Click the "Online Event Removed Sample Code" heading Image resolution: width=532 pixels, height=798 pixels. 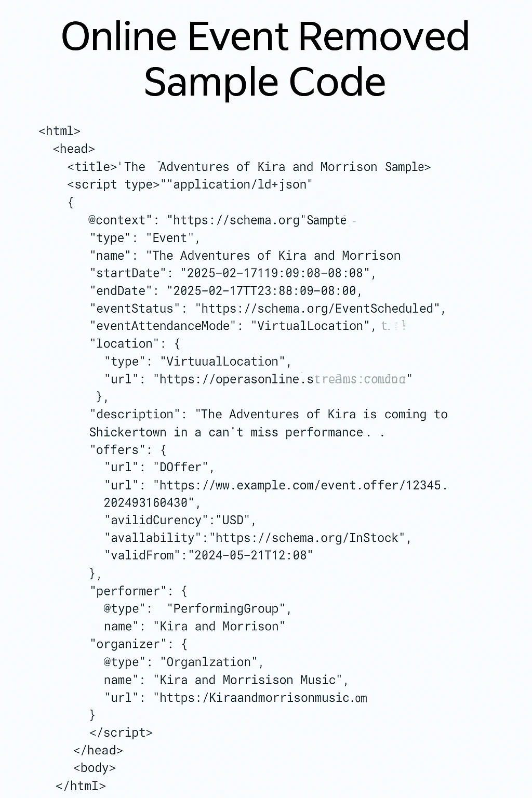point(265,59)
